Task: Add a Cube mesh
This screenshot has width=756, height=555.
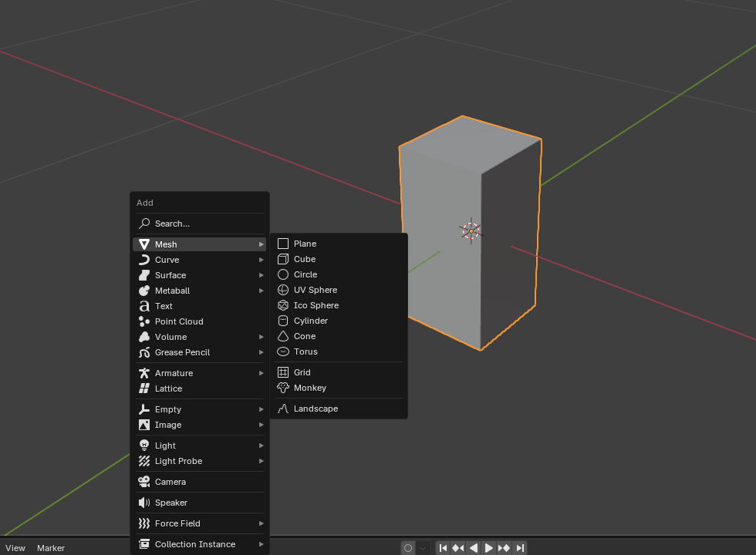Action: (339, 259)
